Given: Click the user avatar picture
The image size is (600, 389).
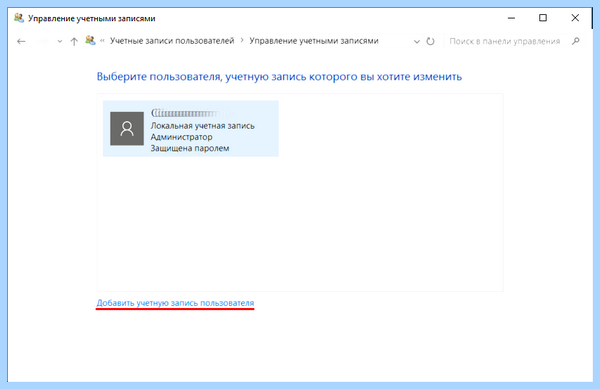Looking at the screenshot, I should click(x=127, y=129).
